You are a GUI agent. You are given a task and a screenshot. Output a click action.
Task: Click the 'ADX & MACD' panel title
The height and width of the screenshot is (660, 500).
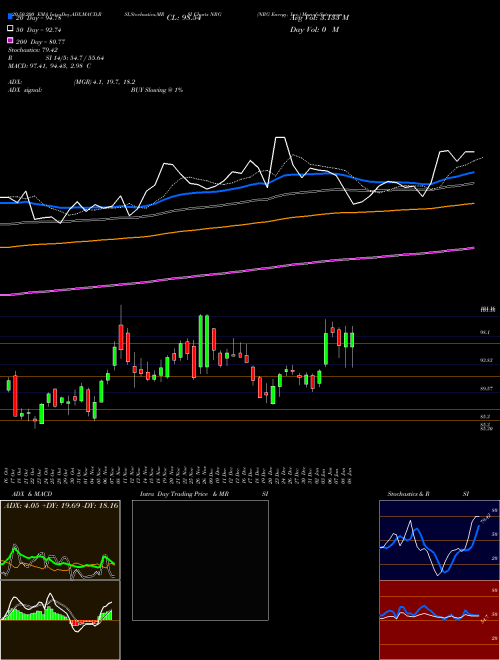tap(32, 494)
